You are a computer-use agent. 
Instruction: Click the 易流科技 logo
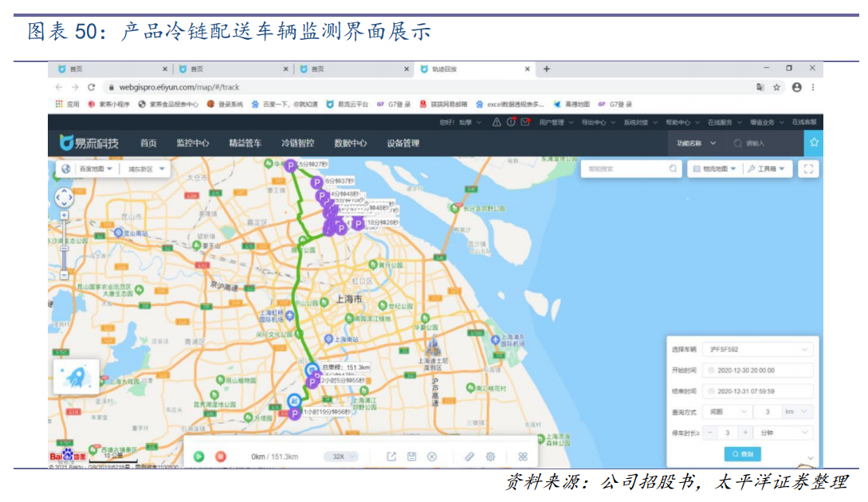[x=89, y=143]
